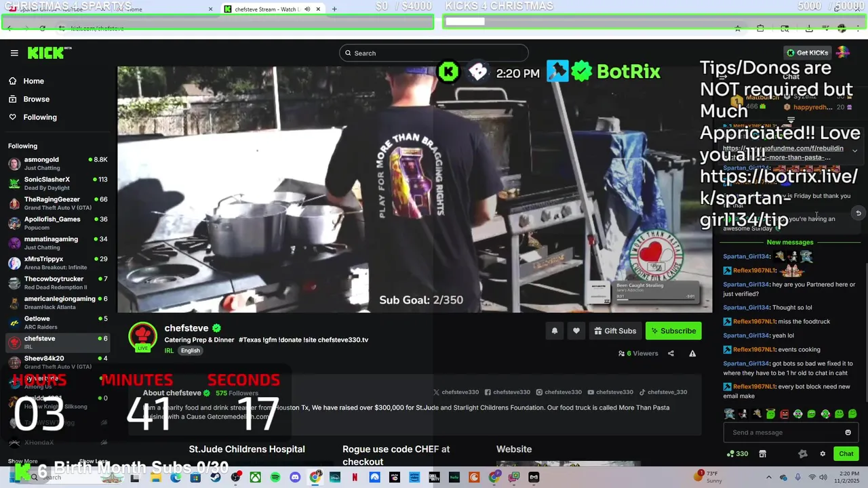
Task: Bookmark this page with star
Action: click(x=738, y=28)
